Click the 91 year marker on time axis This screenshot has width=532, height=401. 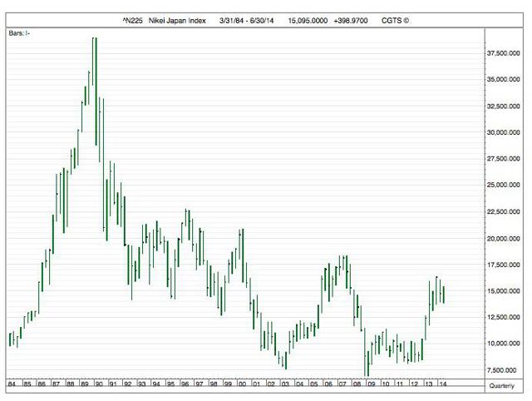click(113, 384)
